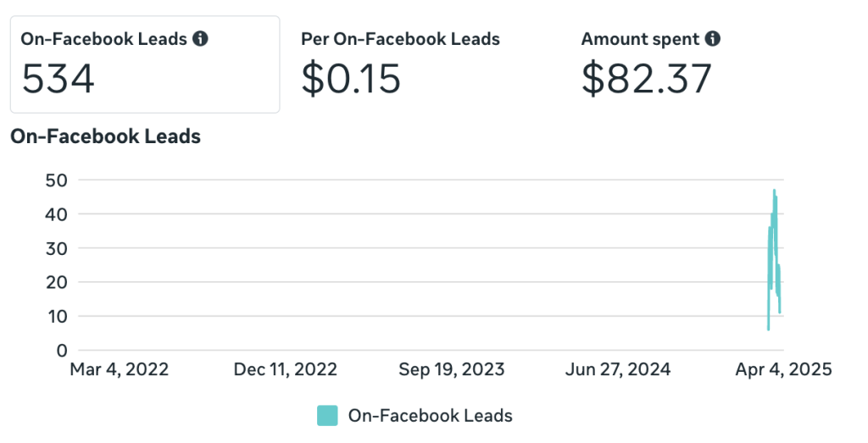Click the $82.37 amount spent value
This screenshot has height=443, width=868.
pyautogui.click(x=646, y=80)
